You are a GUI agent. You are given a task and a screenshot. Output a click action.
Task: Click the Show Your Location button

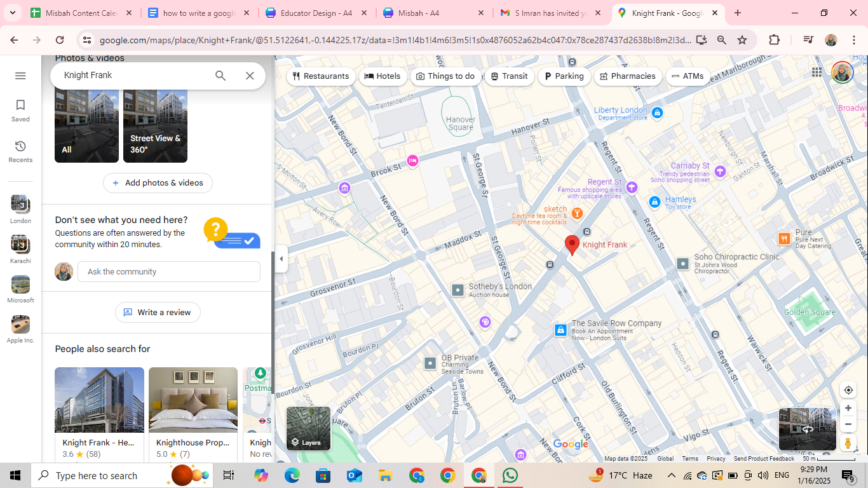click(848, 390)
